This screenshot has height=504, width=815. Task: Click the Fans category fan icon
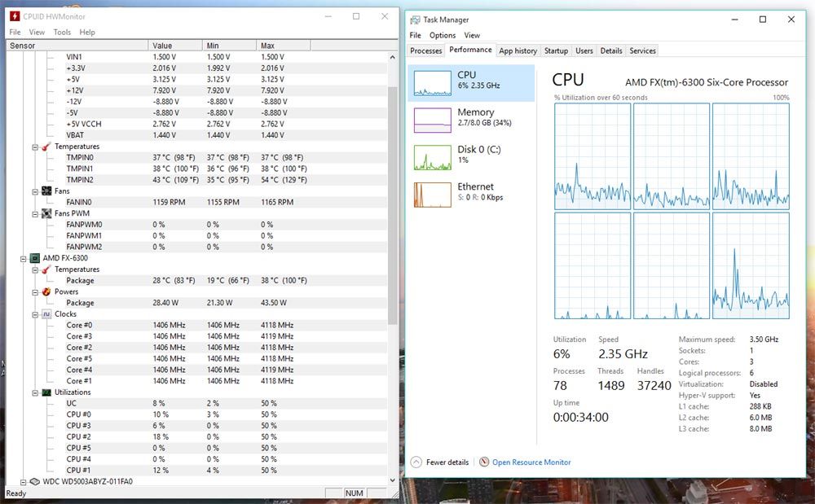(x=46, y=191)
